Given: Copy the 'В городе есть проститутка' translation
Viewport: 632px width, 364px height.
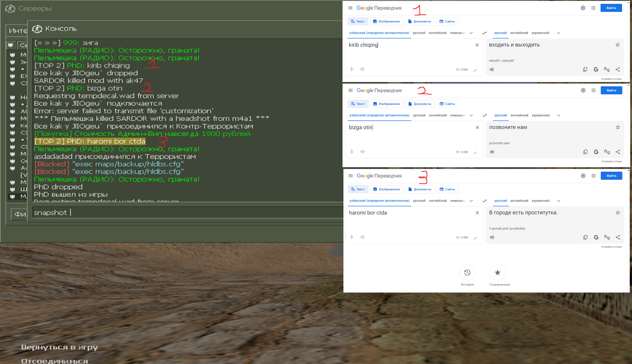Looking at the screenshot, I should click(x=585, y=237).
